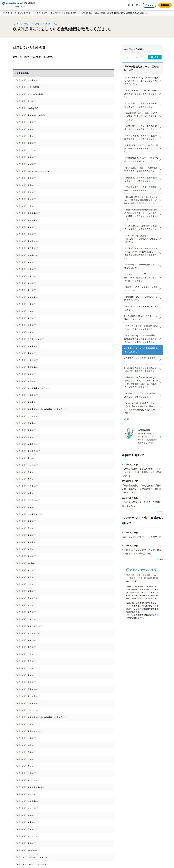Image resolution: width=174 pixels, height=868 pixels.
Task: Open dカード データ連携できません article
Action: tap(142, 327)
